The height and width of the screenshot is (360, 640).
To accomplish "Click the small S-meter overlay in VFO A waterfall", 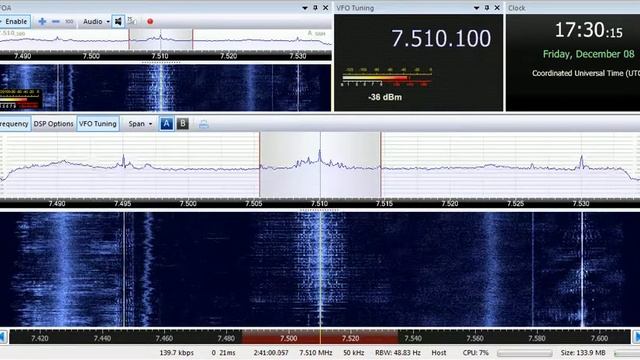I will [21, 99].
